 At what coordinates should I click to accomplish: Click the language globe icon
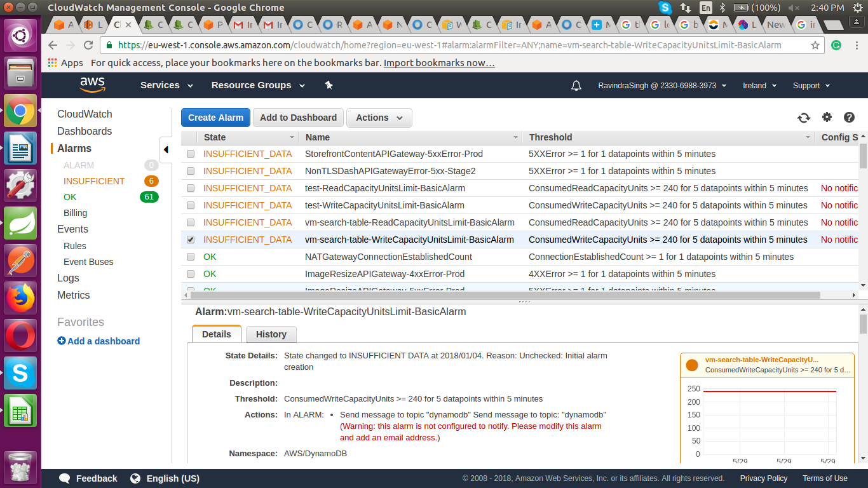click(x=135, y=478)
